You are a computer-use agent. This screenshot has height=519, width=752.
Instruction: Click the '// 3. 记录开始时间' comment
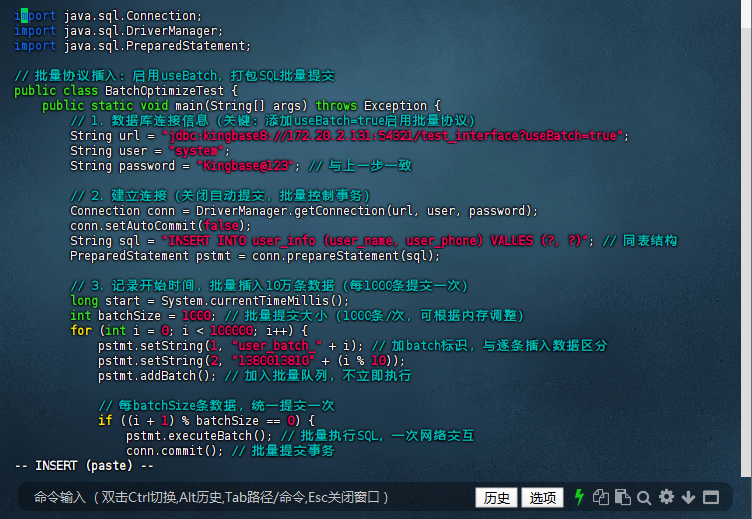click(269, 285)
